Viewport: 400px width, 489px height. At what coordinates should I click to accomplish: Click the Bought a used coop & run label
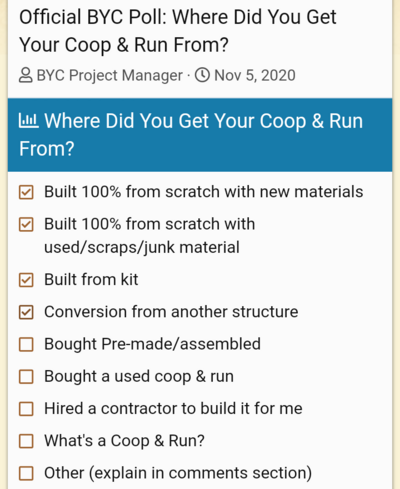coord(139,376)
